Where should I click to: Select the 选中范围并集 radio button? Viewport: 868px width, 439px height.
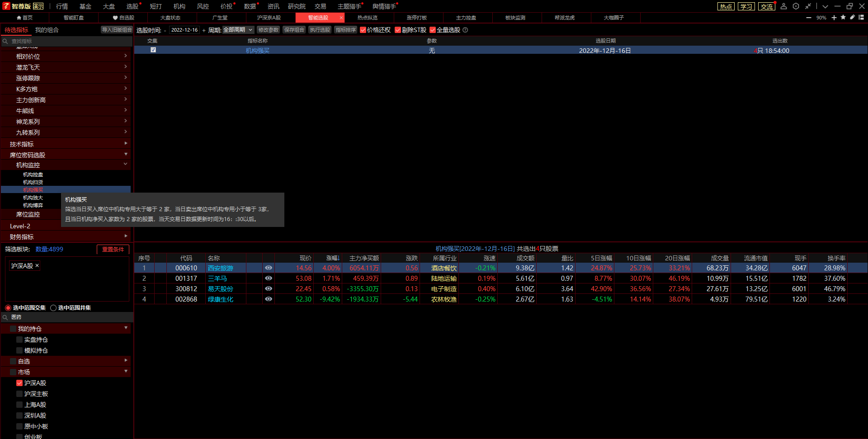(x=53, y=308)
